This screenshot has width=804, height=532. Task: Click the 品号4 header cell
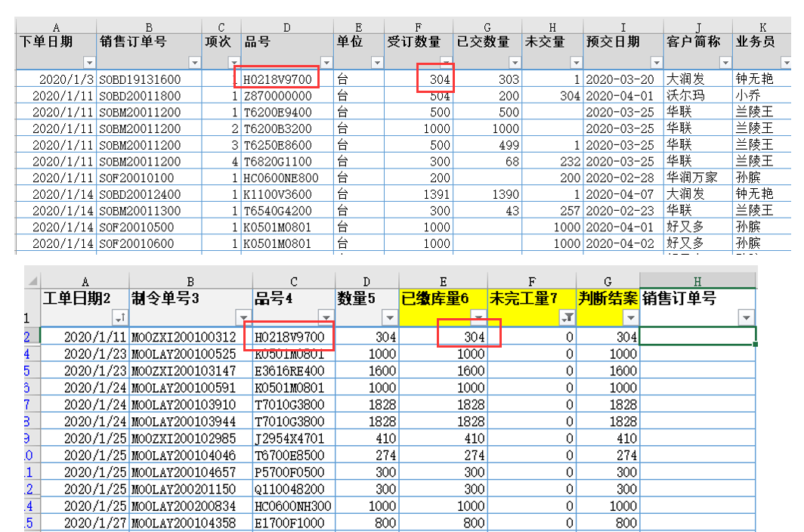pyautogui.click(x=294, y=307)
